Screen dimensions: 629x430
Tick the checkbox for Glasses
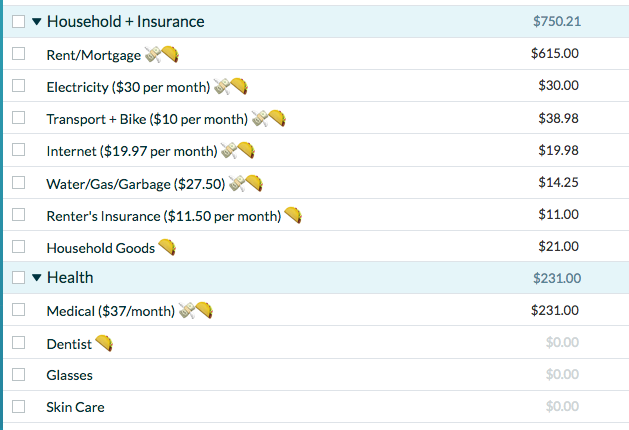pos(18,374)
